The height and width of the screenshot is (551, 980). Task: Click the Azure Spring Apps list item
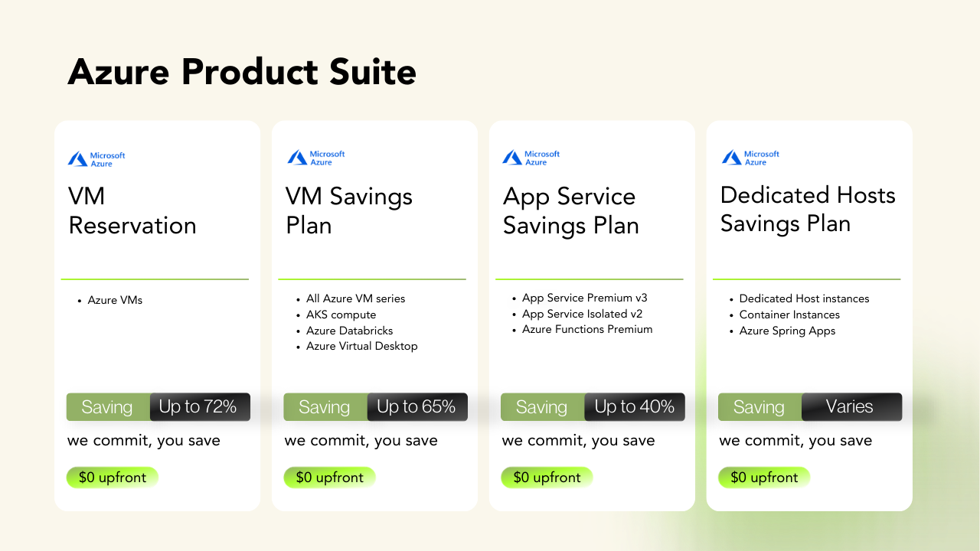[787, 331]
